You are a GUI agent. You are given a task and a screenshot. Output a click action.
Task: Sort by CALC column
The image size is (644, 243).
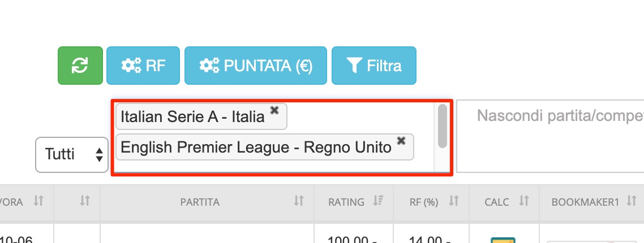(x=504, y=202)
